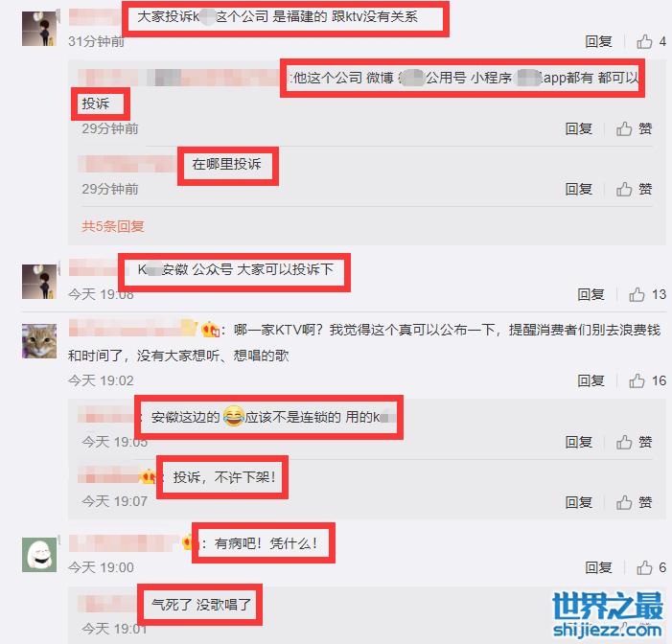Open avatar beside the 19:08 comment
This screenshot has width=672, height=644.
point(39,282)
